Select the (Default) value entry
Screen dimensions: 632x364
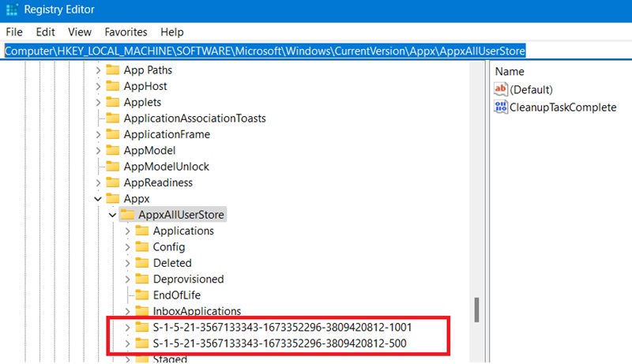531,89
